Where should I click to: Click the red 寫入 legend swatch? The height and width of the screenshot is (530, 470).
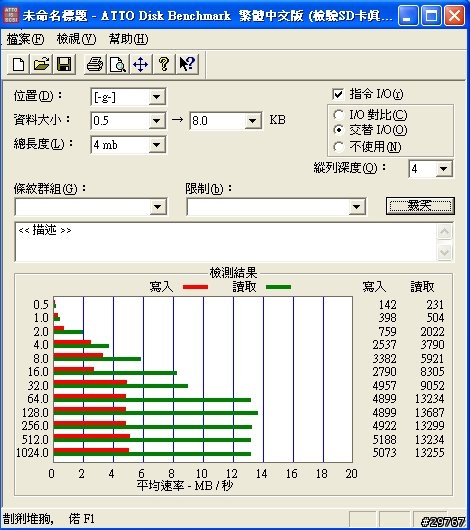[195, 287]
